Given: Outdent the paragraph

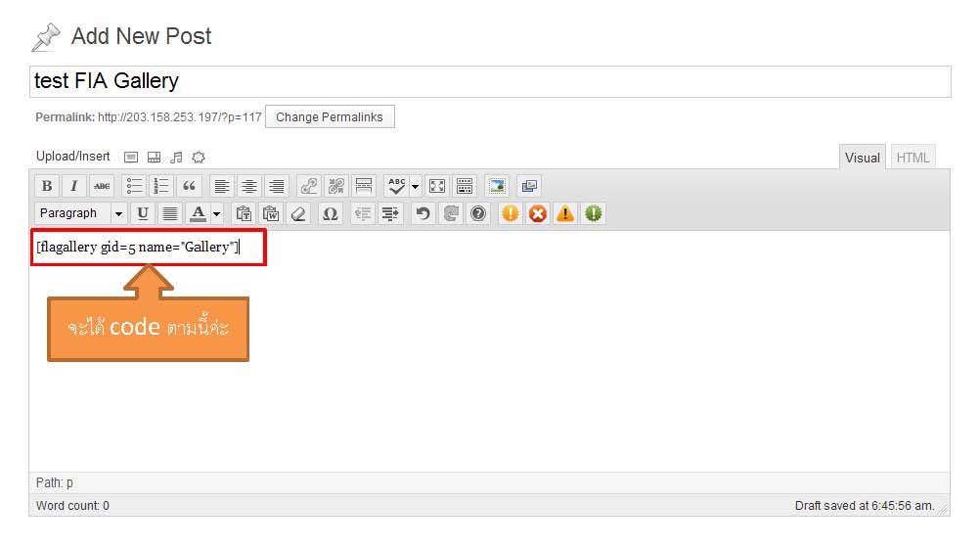Looking at the screenshot, I should click(363, 213).
